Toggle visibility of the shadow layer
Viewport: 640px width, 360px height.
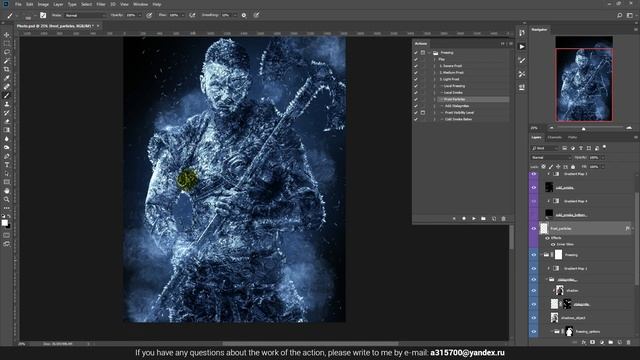[x=533, y=291]
